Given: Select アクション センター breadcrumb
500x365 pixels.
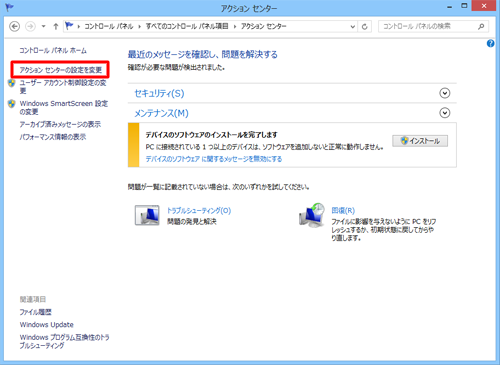Looking at the screenshot, I should pyautogui.click(x=264, y=26).
